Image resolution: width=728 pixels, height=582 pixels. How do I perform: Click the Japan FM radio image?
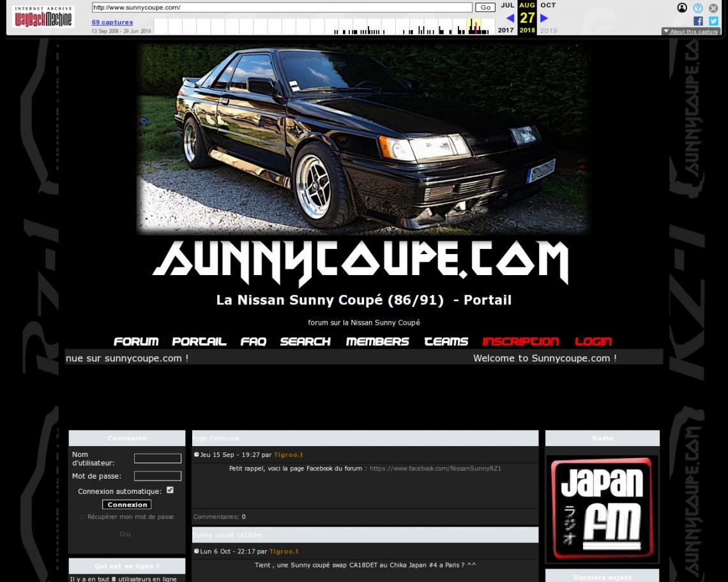602,509
